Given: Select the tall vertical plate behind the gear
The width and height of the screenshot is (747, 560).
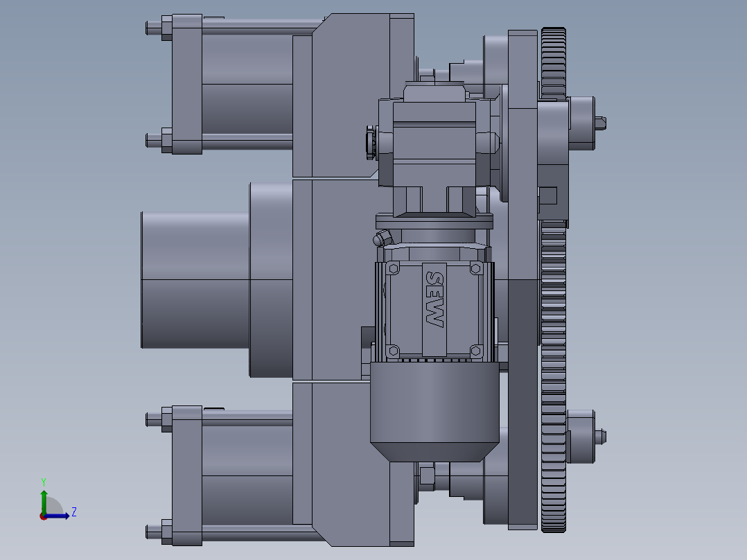Looking at the screenshot, I should (x=522, y=280).
